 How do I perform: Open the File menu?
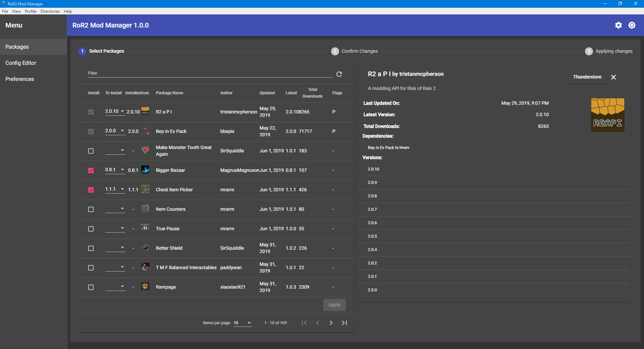[x=5, y=11]
